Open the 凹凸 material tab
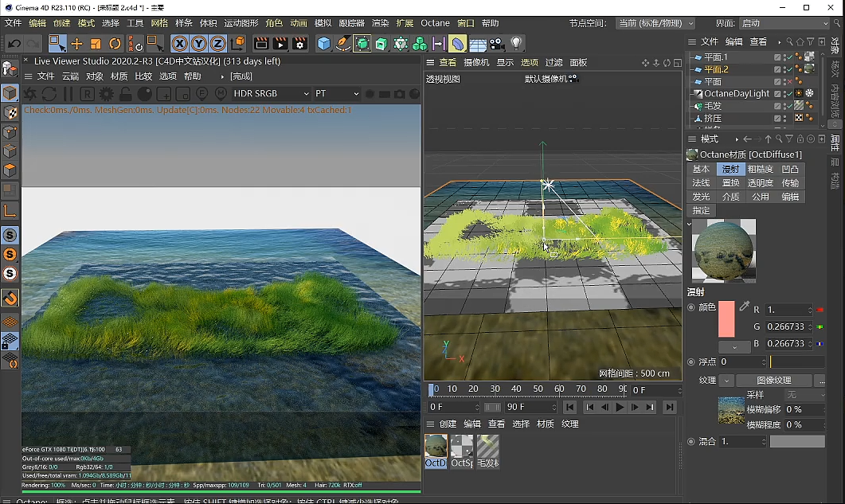845x504 pixels. pos(790,170)
